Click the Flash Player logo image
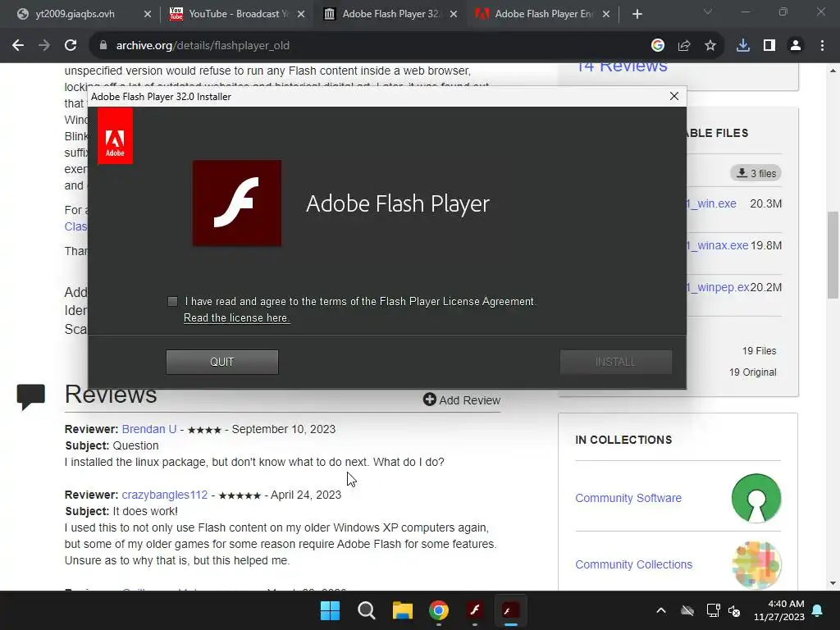The height and width of the screenshot is (630, 840). coord(237,203)
